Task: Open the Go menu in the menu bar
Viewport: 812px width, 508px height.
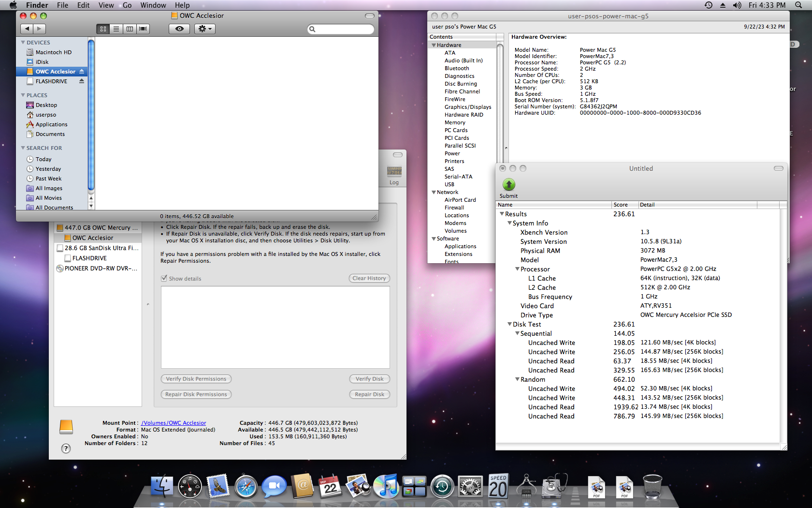Action: point(127,5)
